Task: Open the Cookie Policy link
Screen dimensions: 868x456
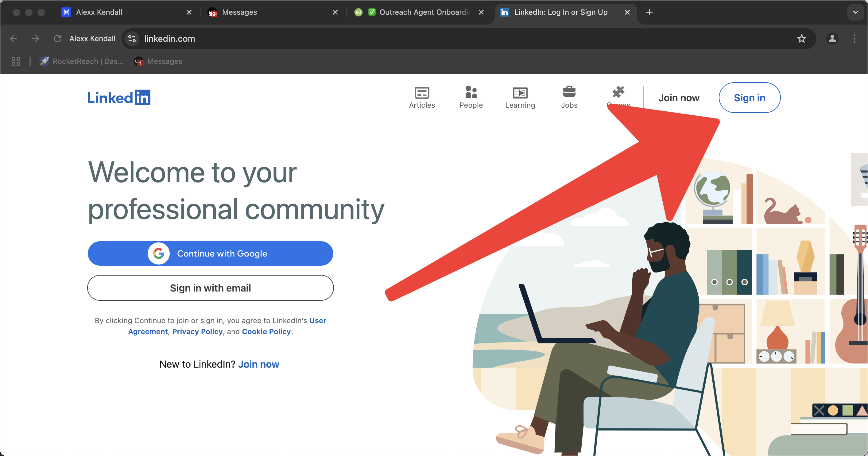Action: coord(266,332)
